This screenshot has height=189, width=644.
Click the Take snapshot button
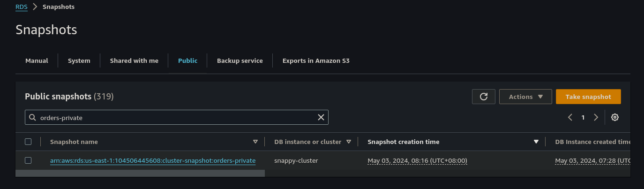(x=588, y=97)
